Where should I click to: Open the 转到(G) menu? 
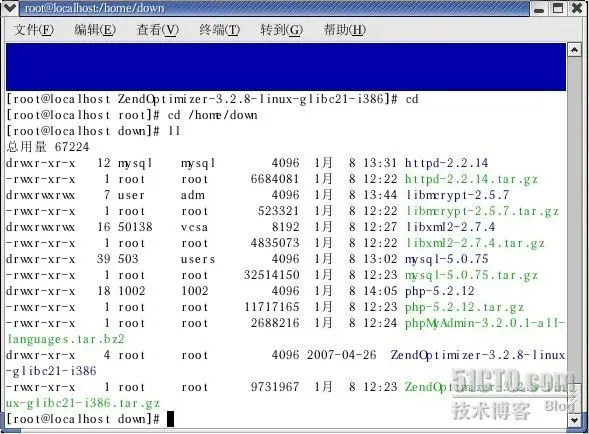[x=281, y=30]
